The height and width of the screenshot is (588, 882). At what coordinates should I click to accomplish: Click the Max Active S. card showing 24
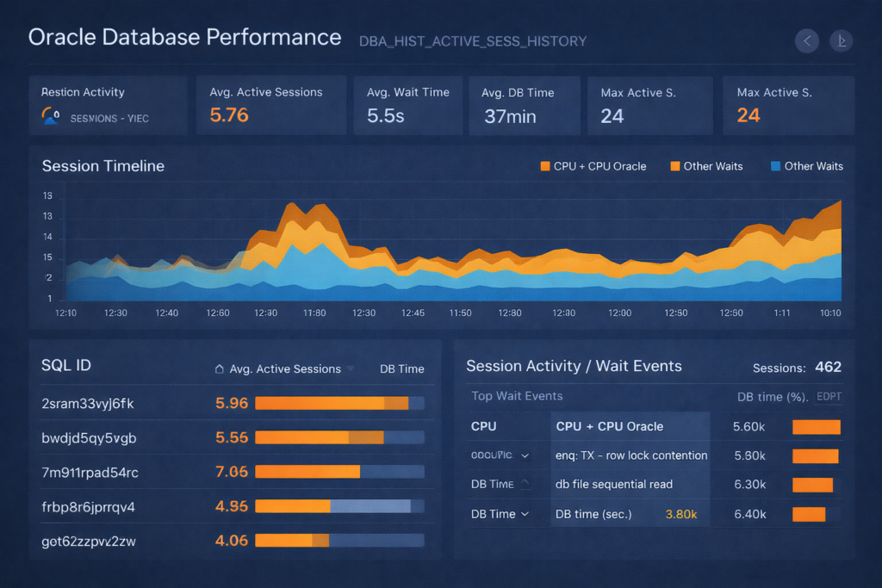(649, 105)
